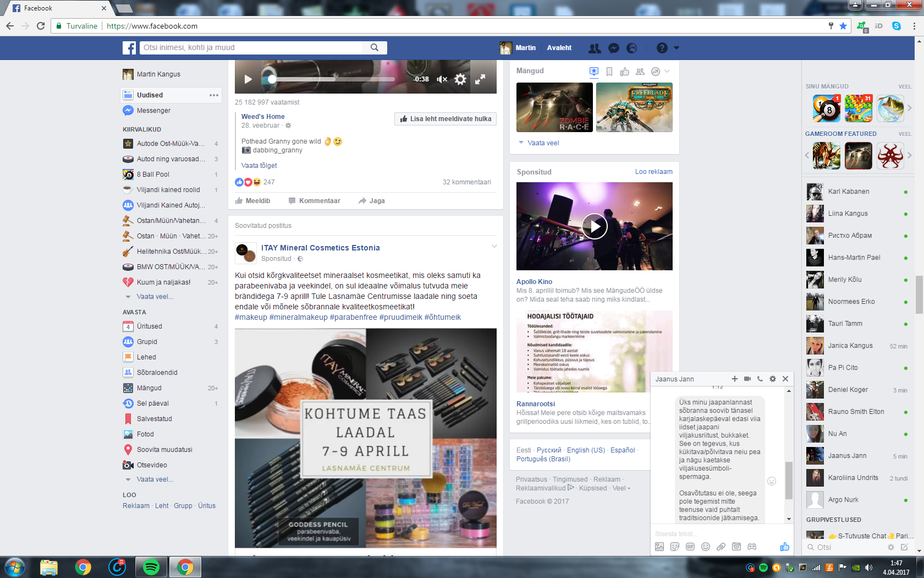The height and width of the screenshot is (578, 924).
Task: Click the Facebook logo home icon
Action: coord(129,48)
